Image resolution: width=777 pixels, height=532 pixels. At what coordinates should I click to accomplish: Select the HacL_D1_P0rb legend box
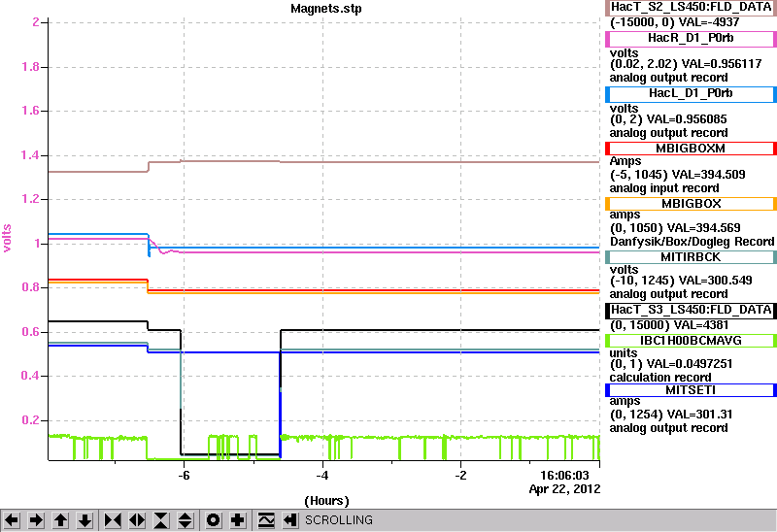691,93
